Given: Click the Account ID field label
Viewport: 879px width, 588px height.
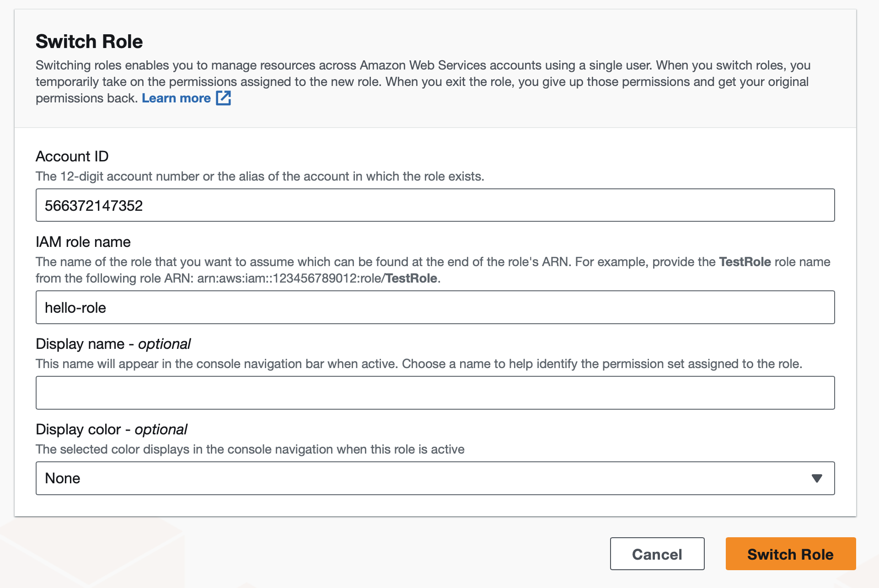Looking at the screenshot, I should [72, 156].
